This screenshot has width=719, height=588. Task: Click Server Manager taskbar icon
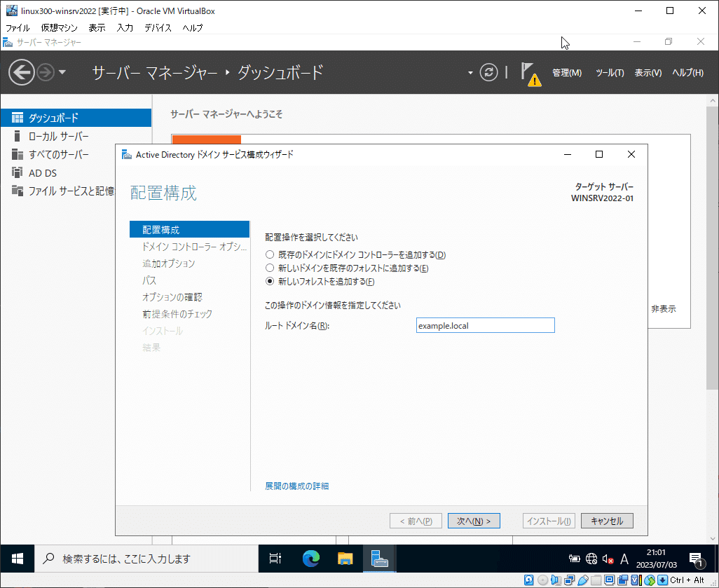(x=380, y=559)
